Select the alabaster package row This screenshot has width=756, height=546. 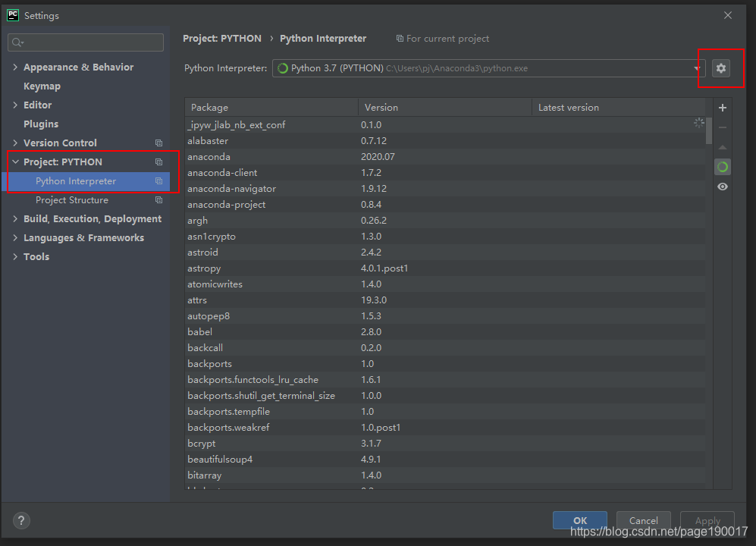tap(444, 141)
